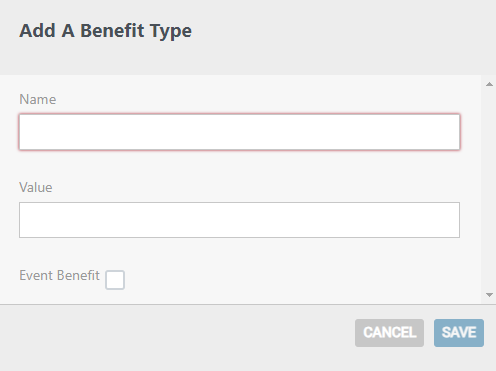Image resolution: width=496 pixels, height=371 pixels.
Task: Click the Value field label
Action: pyautogui.click(x=36, y=187)
